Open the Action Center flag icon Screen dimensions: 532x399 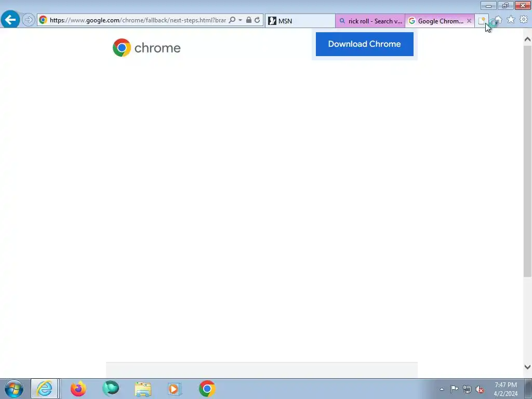click(x=454, y=389)
